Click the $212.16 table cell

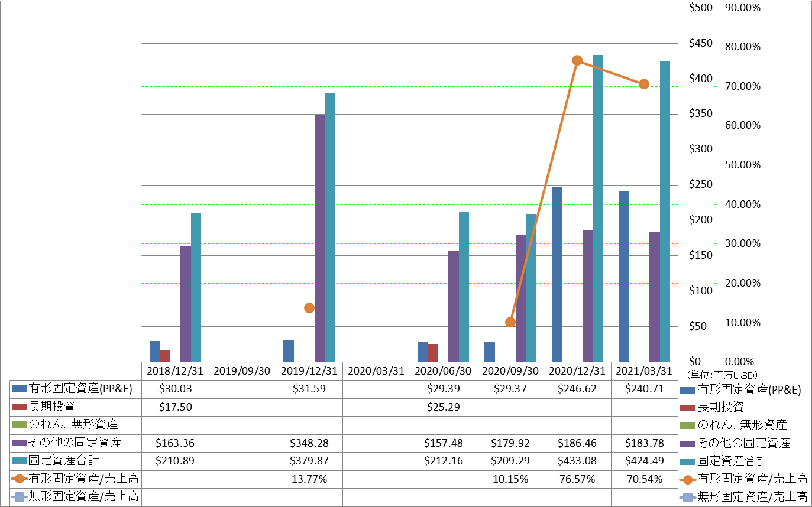coord(443,461)
